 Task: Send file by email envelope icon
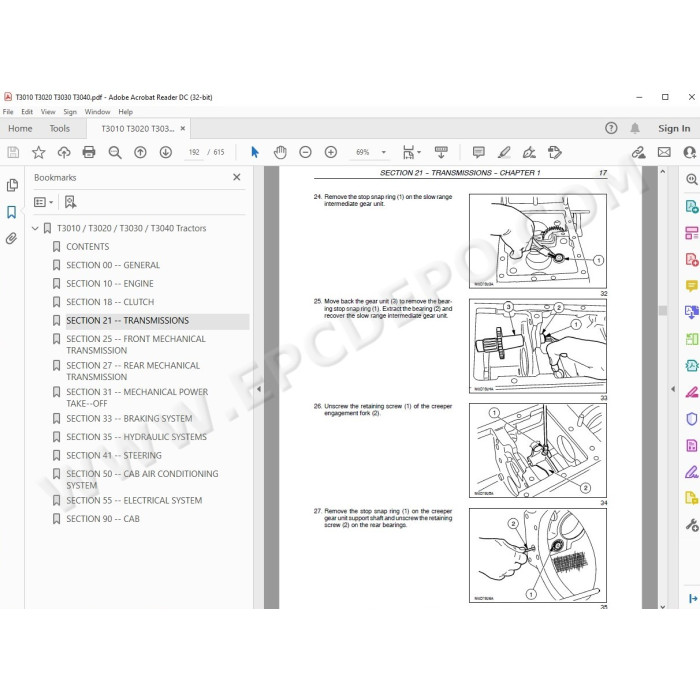pos(664,152)
